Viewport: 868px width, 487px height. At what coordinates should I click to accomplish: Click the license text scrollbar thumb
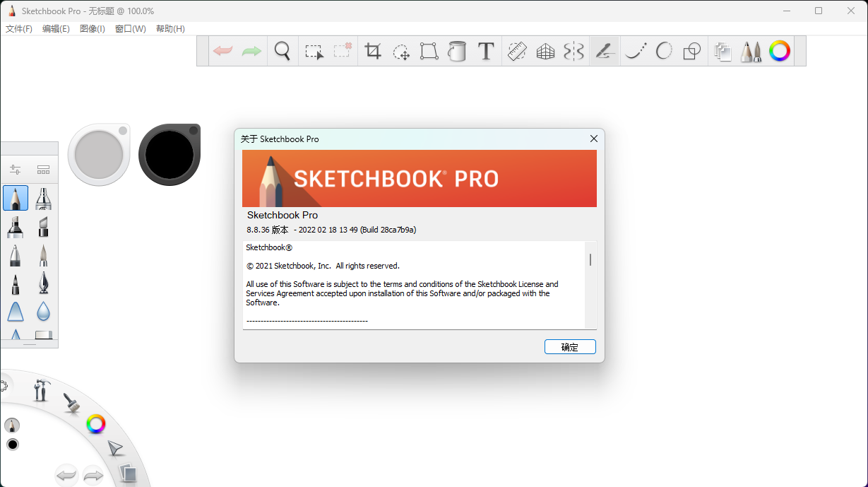(590, 260)
